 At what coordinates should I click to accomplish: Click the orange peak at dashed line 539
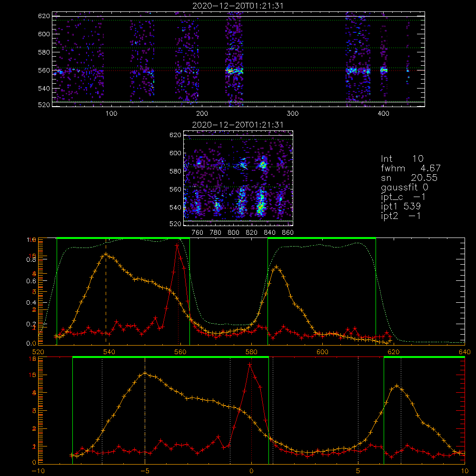(x=106, y=254)
